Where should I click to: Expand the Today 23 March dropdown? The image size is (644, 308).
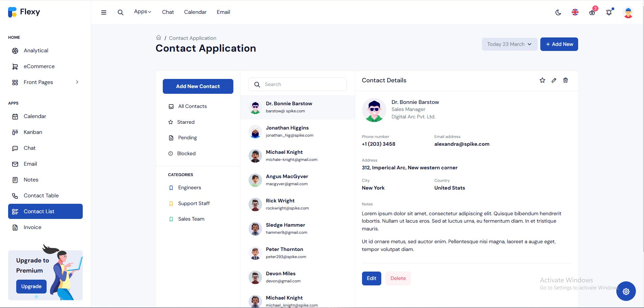[509, 44]
